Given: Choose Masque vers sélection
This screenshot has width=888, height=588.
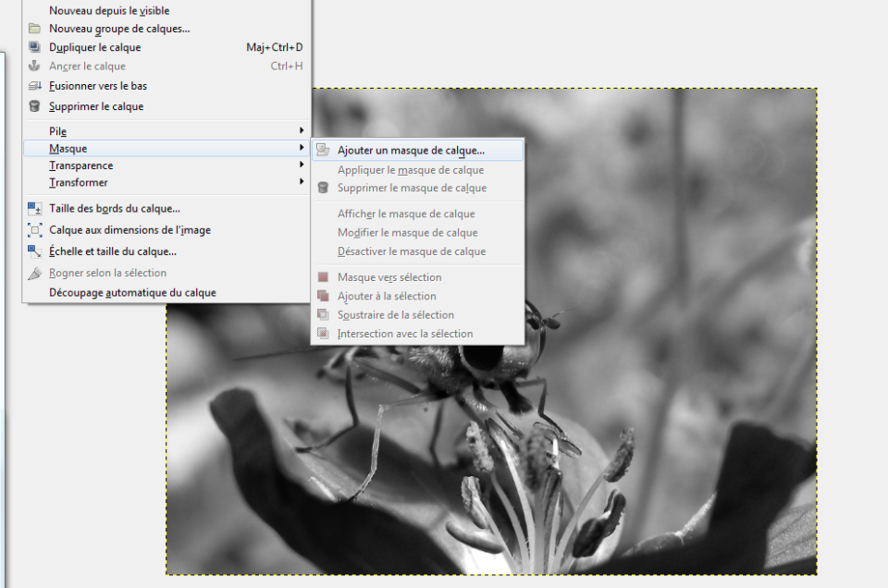Looking at the screenshot, I should (x=417, y=277).
